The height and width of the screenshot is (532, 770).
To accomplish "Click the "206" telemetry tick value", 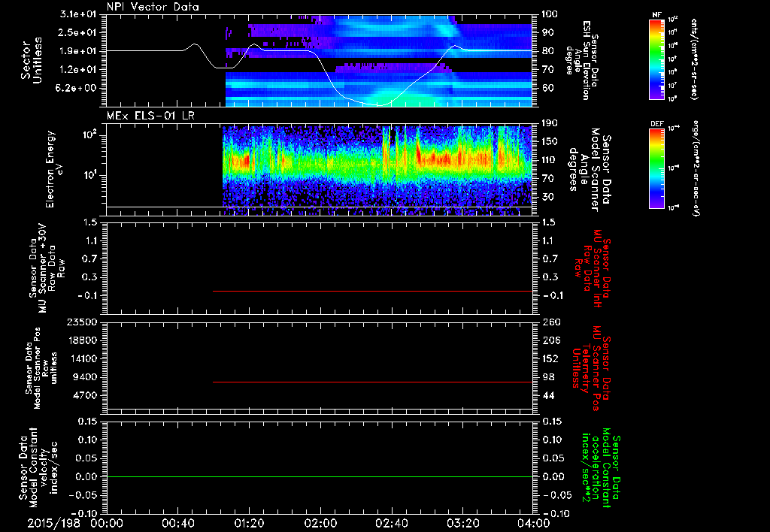I will tap(550, 340).
